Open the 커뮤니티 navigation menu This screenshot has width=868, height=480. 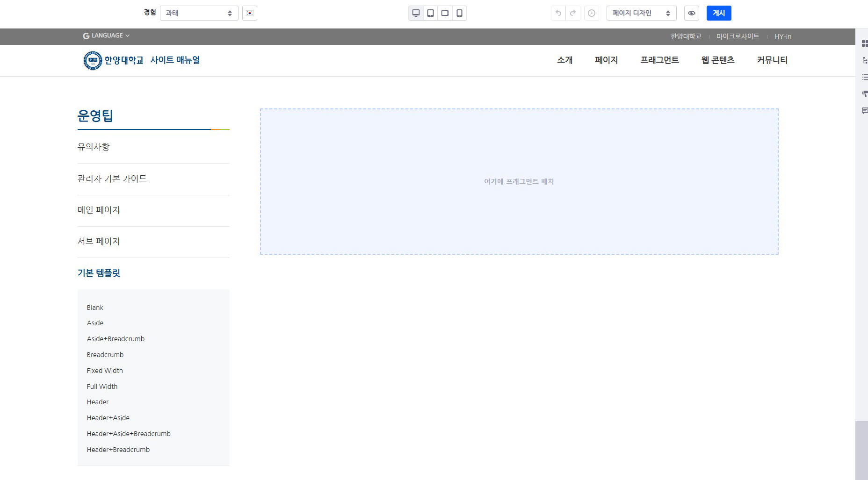(x=772, y=60)
